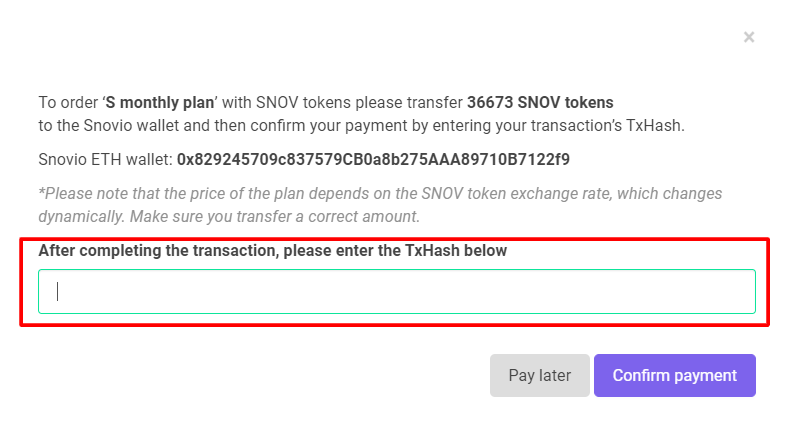
Task: Click the blinking text cursor in the field
Action: click(58, 291)
